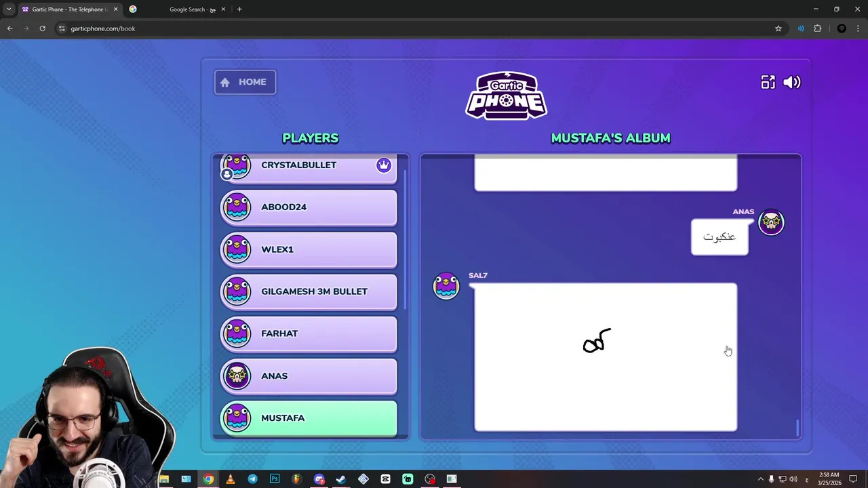Click the players list scrollbar
868x488 pixels.
[406, 239]
